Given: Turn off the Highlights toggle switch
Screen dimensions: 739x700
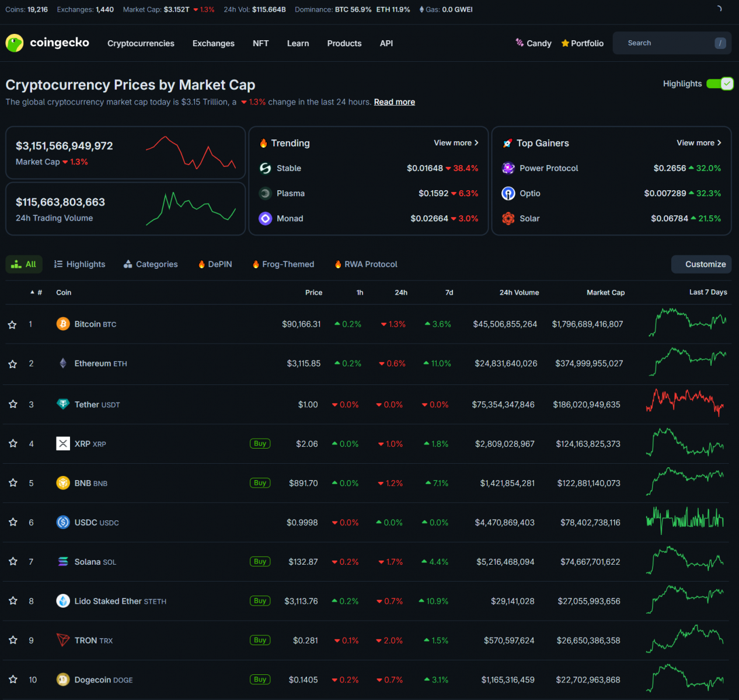Looking at the screenshot, I should pos(720,84).
